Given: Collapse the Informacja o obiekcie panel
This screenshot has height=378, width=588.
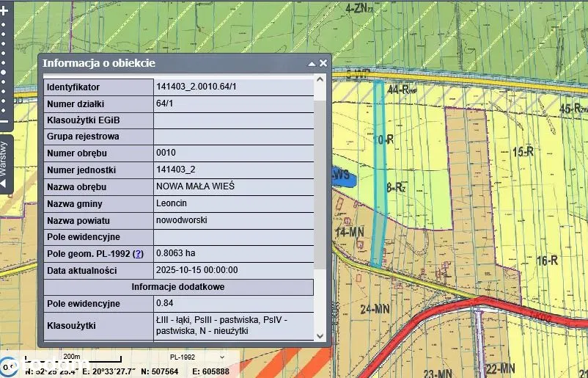Looking at the screenshot, I should 312,63.
